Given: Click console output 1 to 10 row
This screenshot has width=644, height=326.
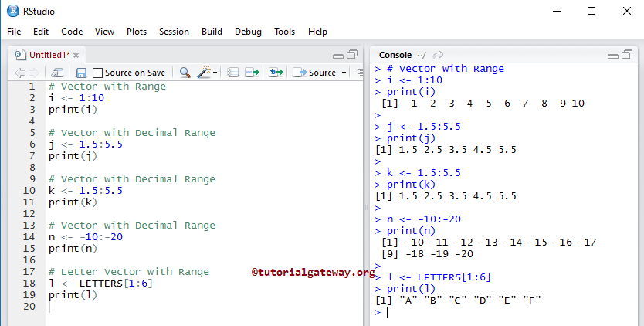Looking at the screenshot, I should coord(483,104).
